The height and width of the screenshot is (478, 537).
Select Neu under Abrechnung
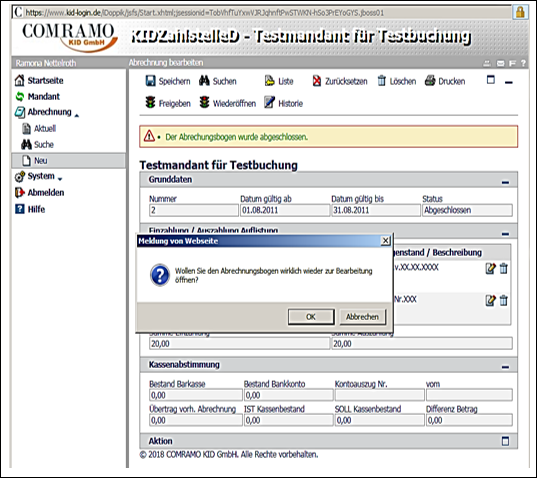tap(68, 161)
